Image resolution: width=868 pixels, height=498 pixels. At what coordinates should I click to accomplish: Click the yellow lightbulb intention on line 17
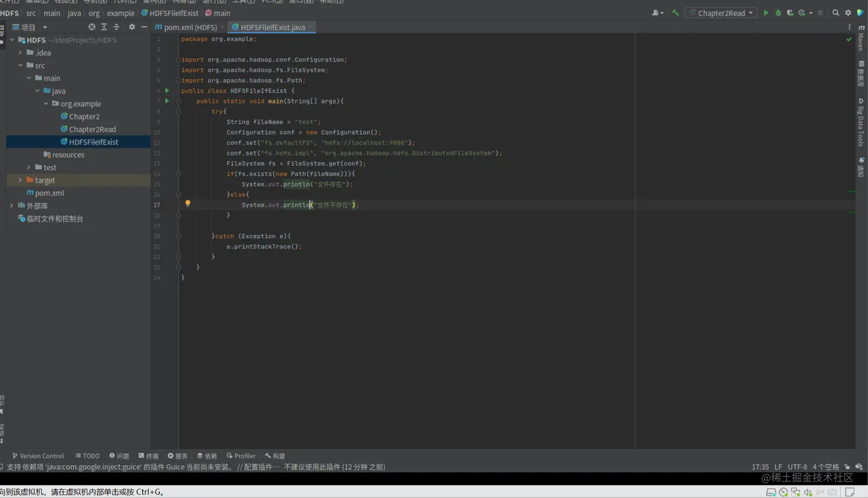188,203
